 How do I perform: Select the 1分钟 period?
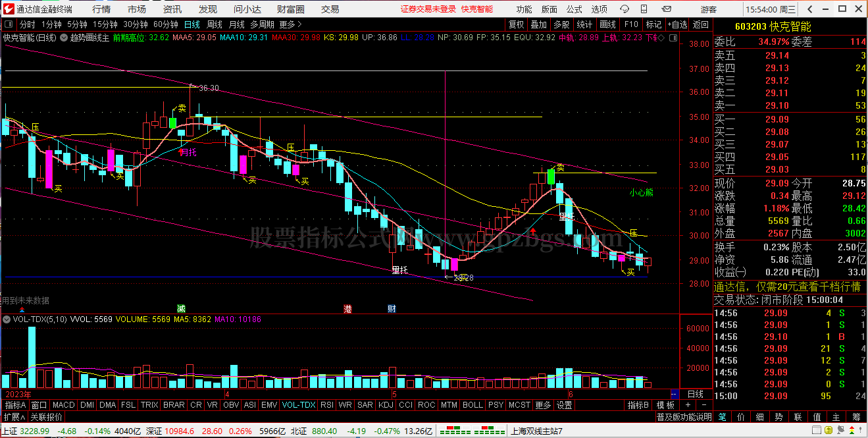(51, 24)
